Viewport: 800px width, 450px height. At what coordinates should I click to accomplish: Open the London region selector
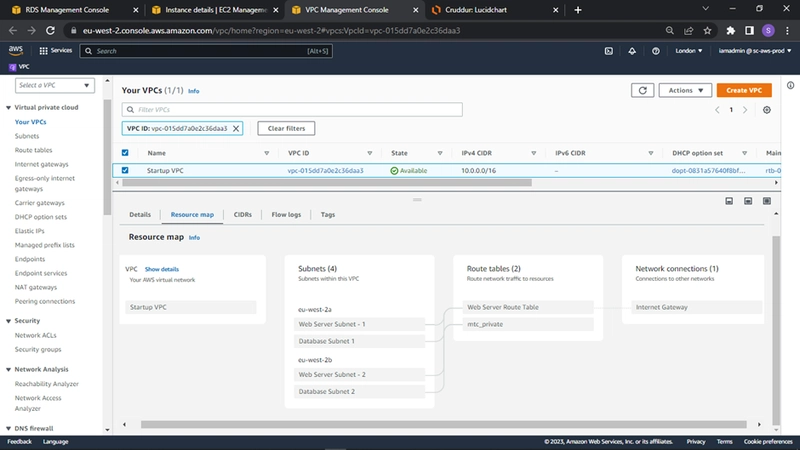pos(689,51)
